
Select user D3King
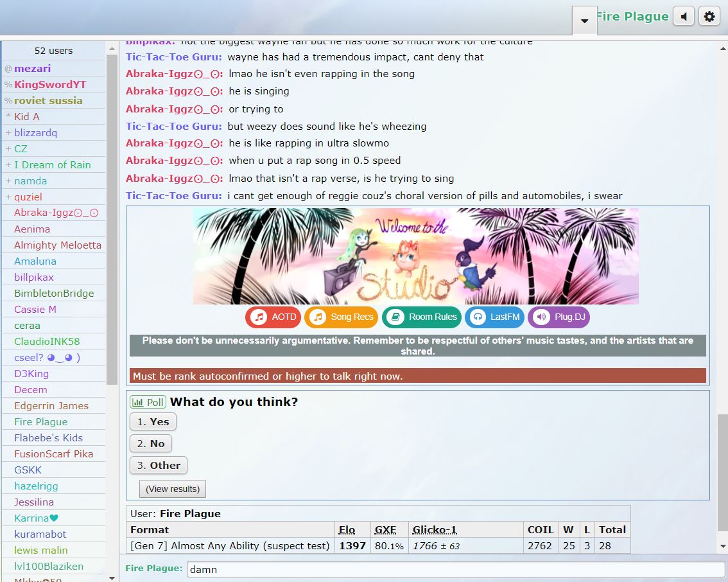[53, 373]
